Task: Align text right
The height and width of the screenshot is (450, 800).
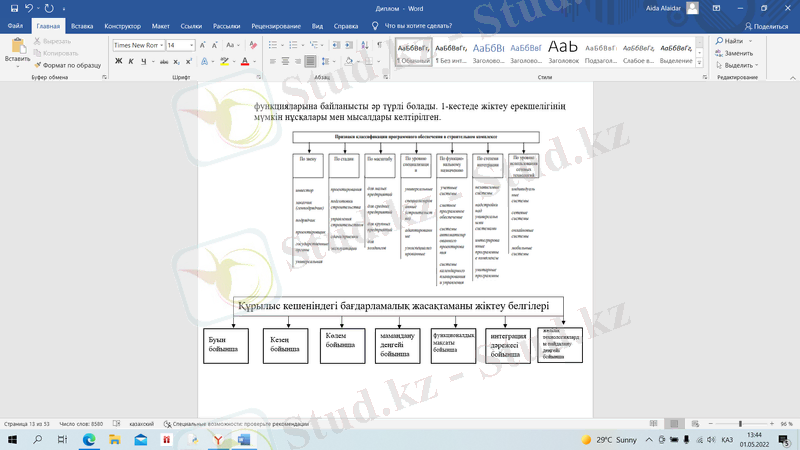Action: (x=297, y=61)
